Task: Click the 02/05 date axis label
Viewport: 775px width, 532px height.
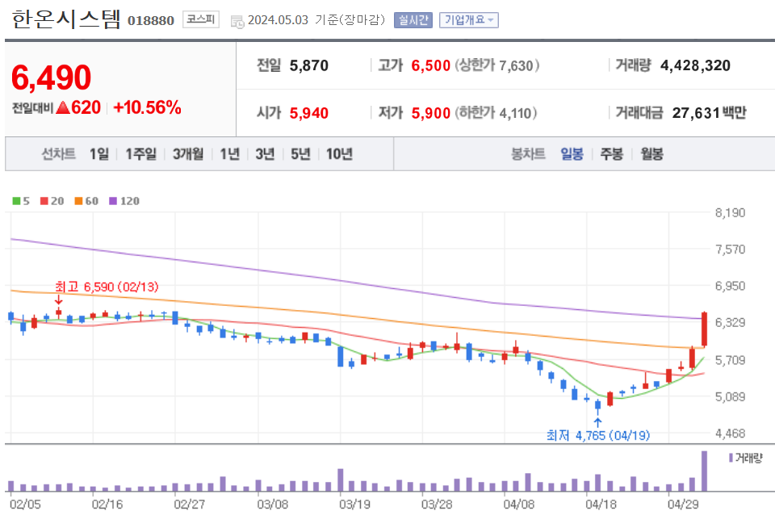Action: [x=25, y=505]
